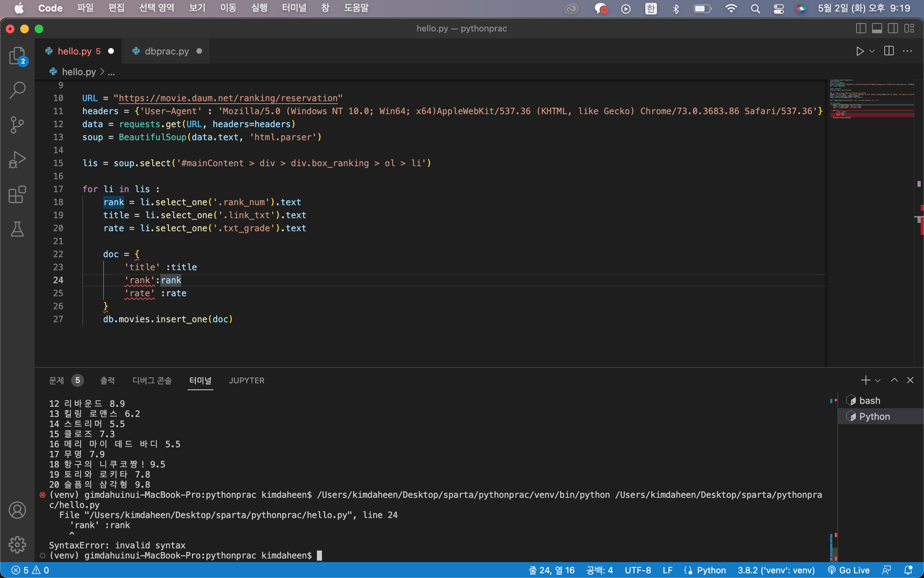The width and height of the screenshot is (924, 578).
Task: Select the bash terminal session
Action: click(880, 400)
